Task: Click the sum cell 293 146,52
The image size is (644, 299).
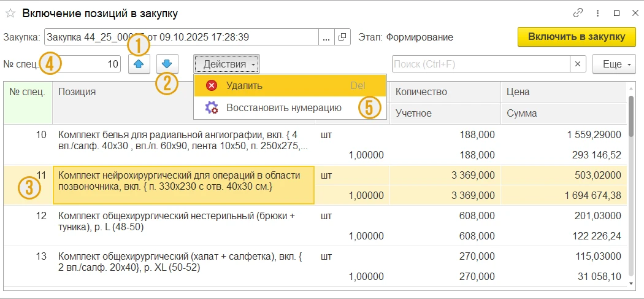Action: pos(564,155)
